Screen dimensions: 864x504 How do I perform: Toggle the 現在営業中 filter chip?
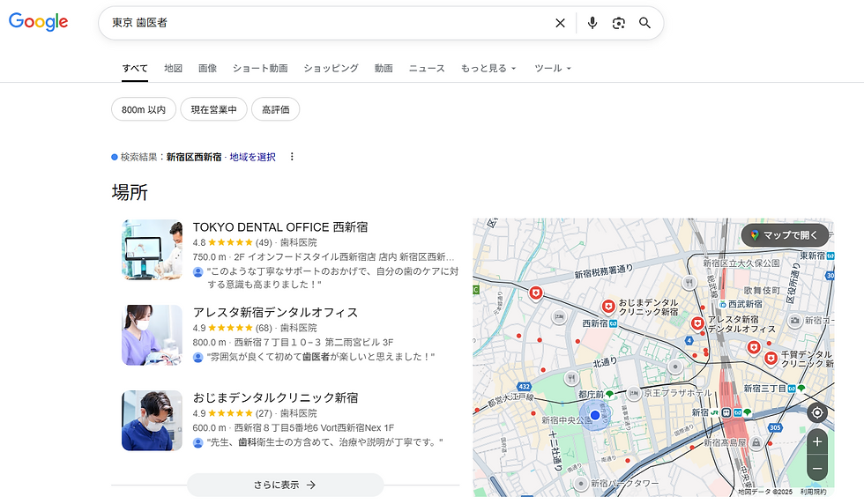tap(213, 109)
